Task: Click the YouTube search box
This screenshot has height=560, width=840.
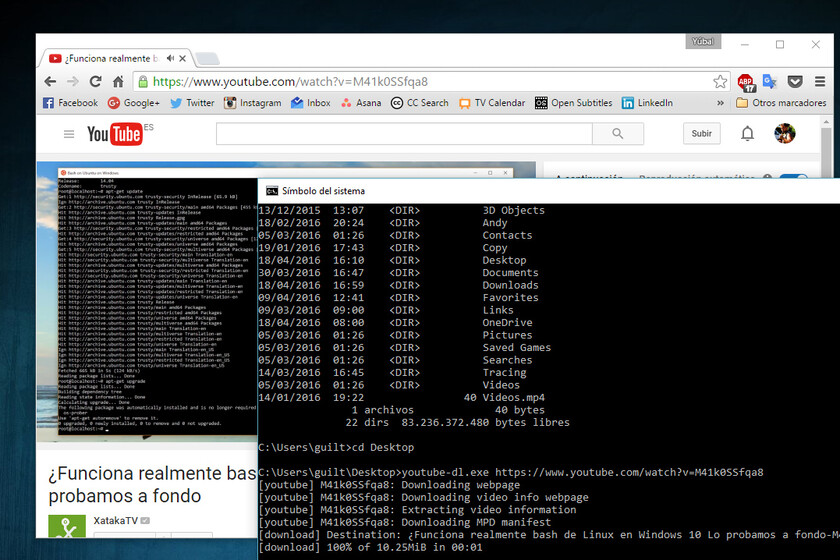Action: pyautogui.click(x=404, y=133)
